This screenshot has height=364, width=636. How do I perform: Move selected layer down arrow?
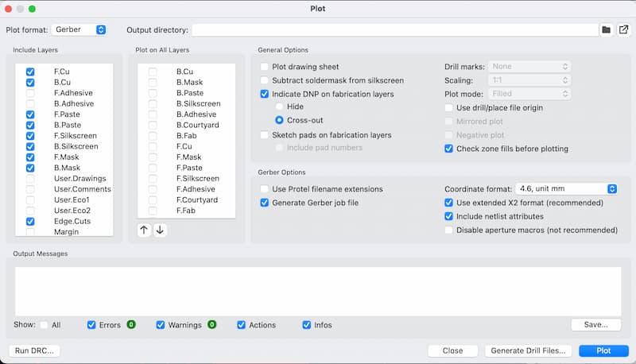pos(160,230)
